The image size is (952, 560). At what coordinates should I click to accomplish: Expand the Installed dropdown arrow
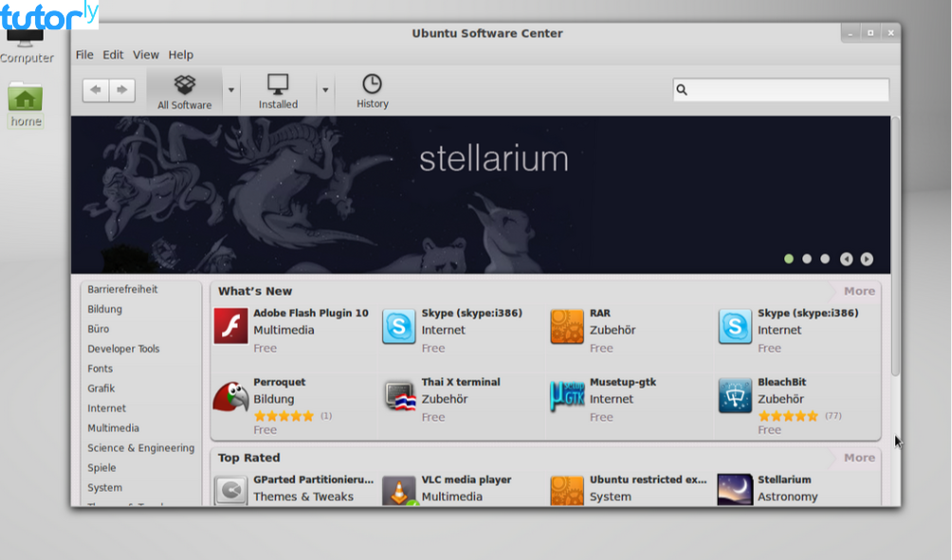(325, 90)
